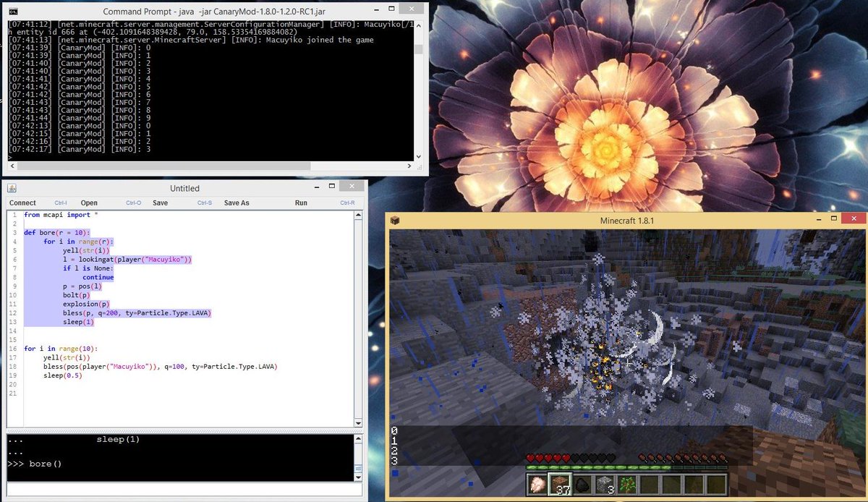Viewport: 868px width, 502px height.
Task: Click the 'bless(p, q=200' code line
Action: click(x=137, y=313)
